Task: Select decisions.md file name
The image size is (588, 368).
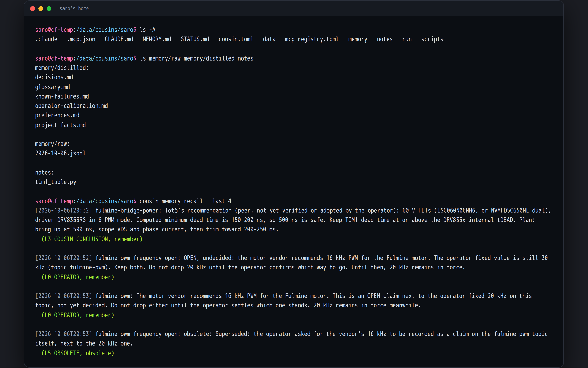Action: tap(54, 77)
